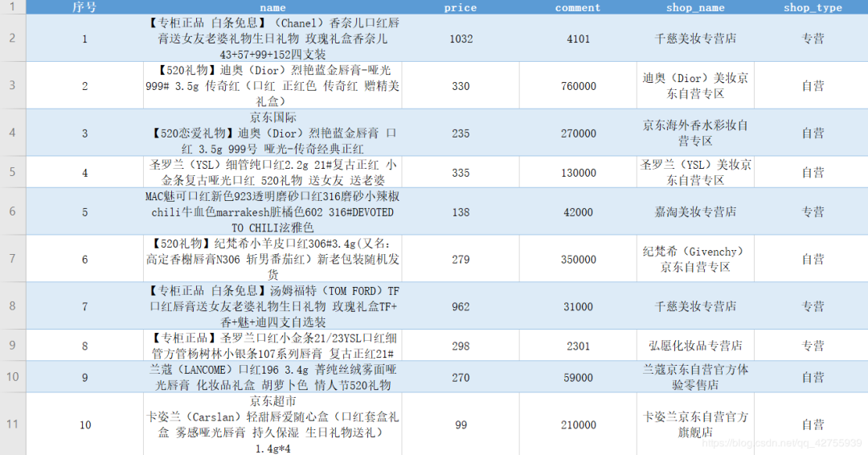The image size is (868, 455).
Task: Select row header 10
Action: click(x=13, y=377)
